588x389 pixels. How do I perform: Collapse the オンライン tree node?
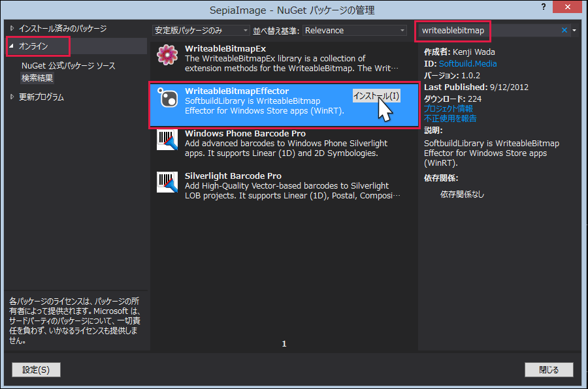12,46
